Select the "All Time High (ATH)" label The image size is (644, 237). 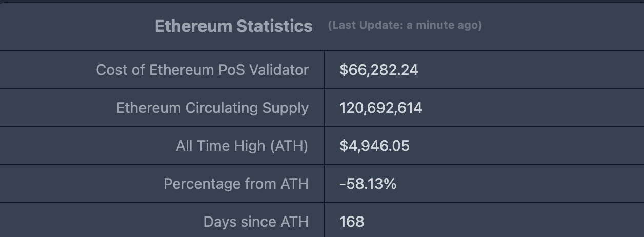coord(242,146)
